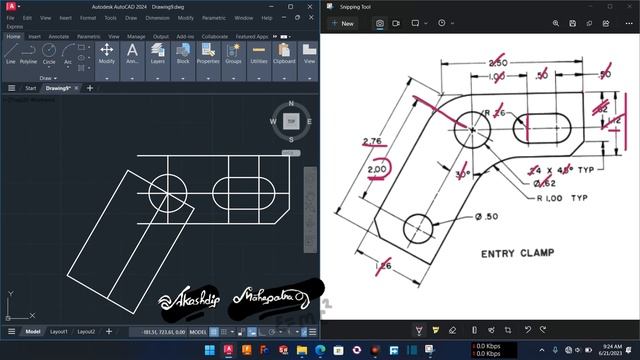The image size is (640, 360).
Task: Open the Quick Access toolbar dropdown
Action: point(20,6)
